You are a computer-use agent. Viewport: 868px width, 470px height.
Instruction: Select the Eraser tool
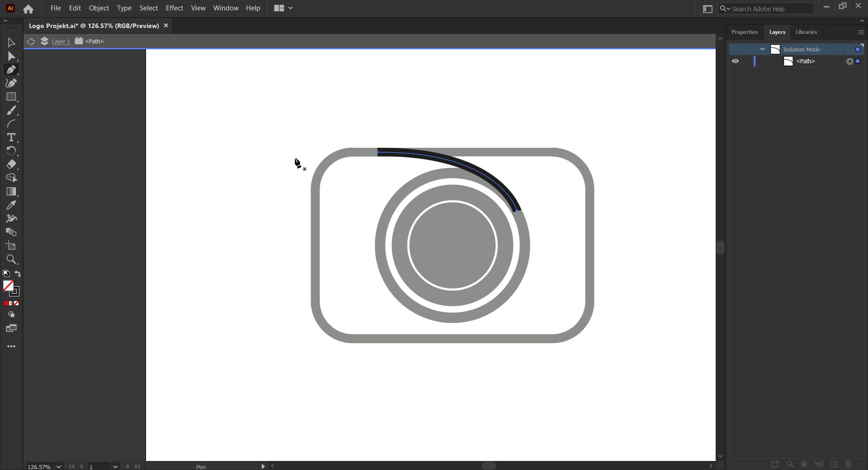pos(11,164)
